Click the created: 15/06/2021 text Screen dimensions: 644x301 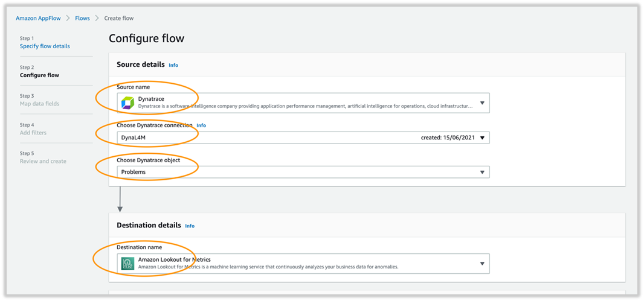448,138
